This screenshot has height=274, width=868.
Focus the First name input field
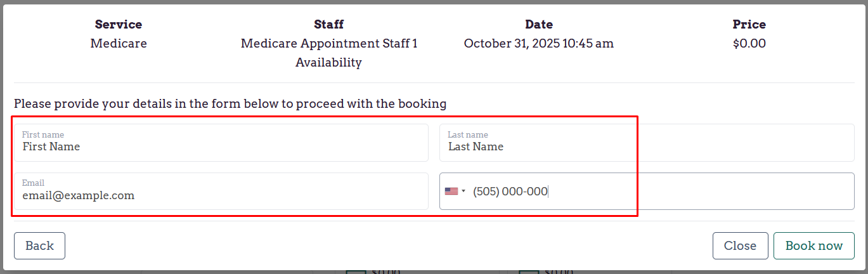(x=221, y=147)
